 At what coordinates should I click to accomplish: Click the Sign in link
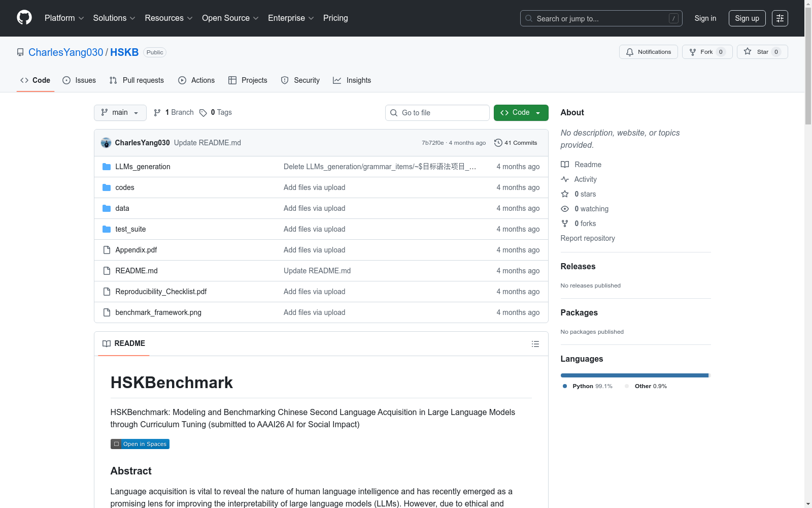pos(705,18)
